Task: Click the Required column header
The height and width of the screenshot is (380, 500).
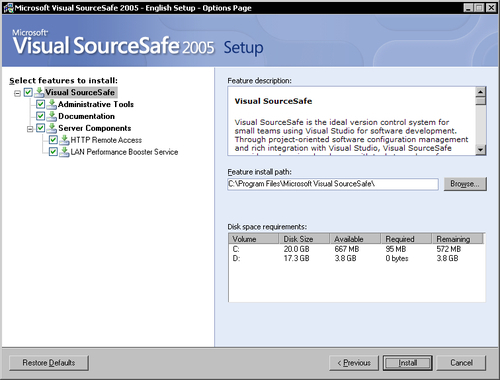Action: pos(406,239)
